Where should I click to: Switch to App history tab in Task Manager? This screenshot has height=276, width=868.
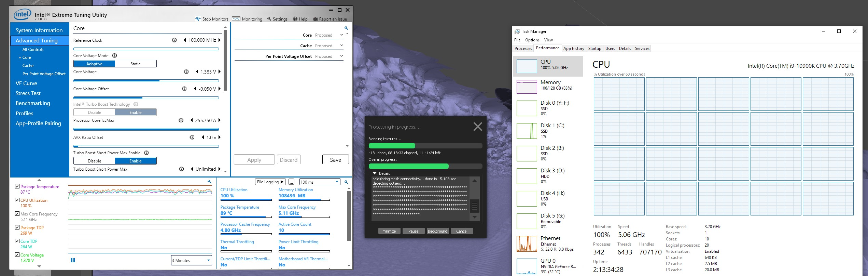click(574, 49)
